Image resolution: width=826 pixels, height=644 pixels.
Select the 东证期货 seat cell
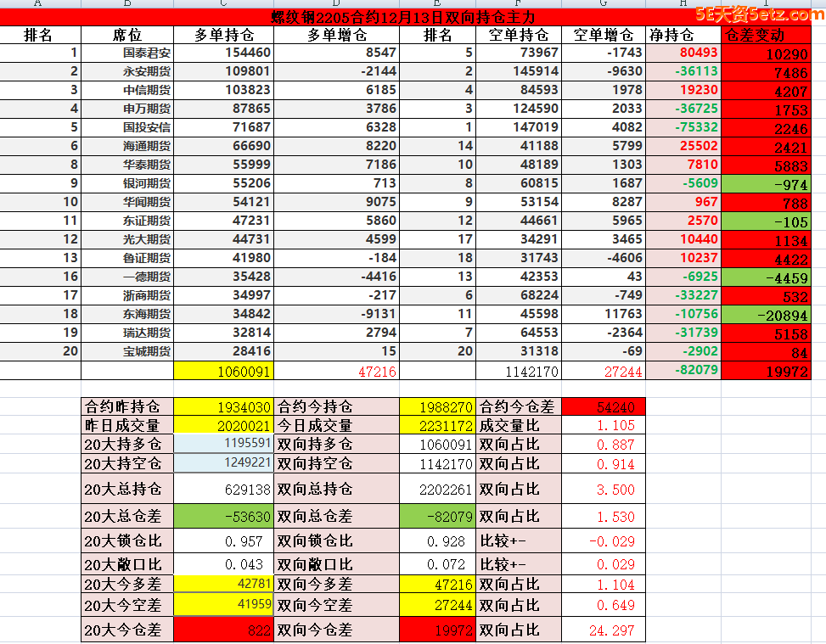pyautogui.click(x=127, y=221)
